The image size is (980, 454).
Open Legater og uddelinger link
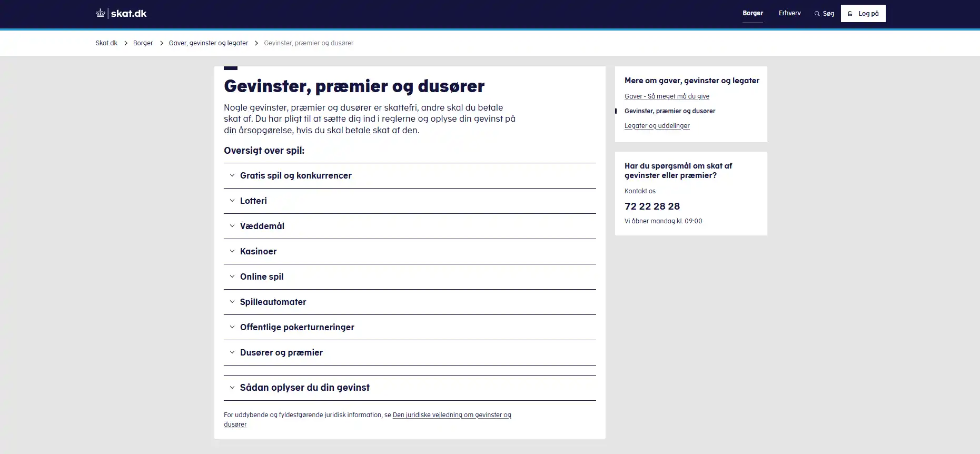(657, 126)
